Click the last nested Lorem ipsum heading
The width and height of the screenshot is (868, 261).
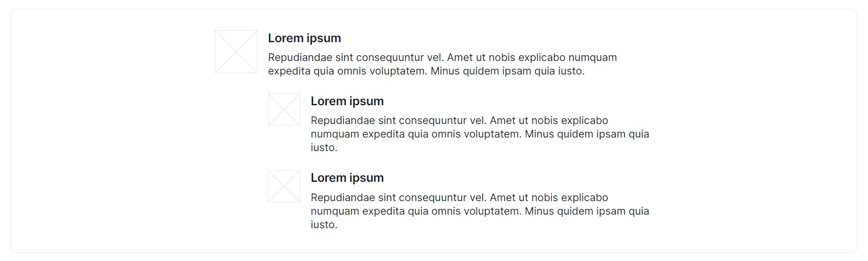(x=347, y=178)
